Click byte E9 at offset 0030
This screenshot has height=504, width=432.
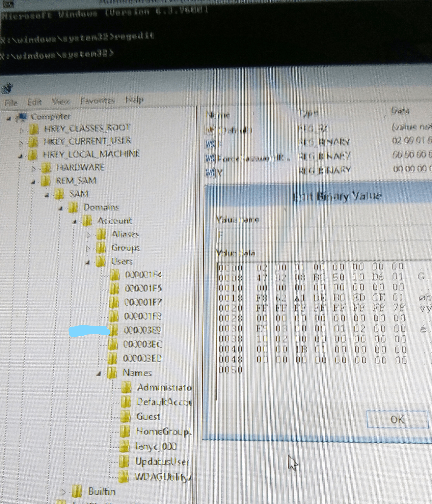262,328
